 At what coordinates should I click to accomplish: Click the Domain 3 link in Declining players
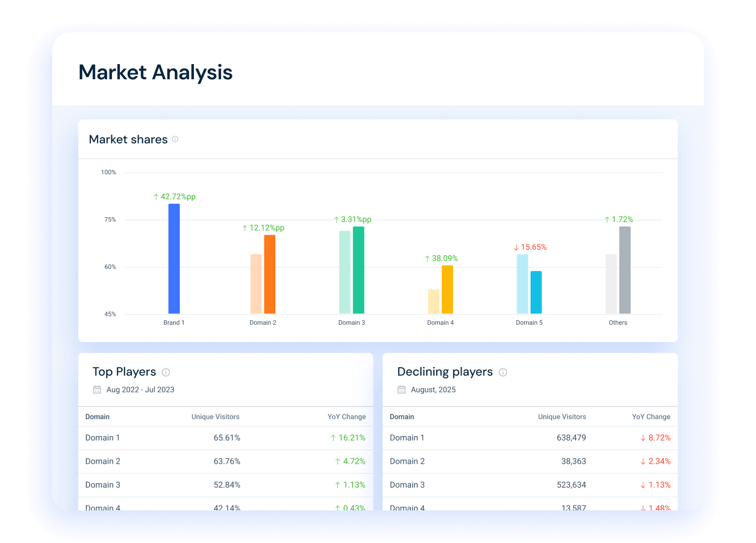pos(407,484)
